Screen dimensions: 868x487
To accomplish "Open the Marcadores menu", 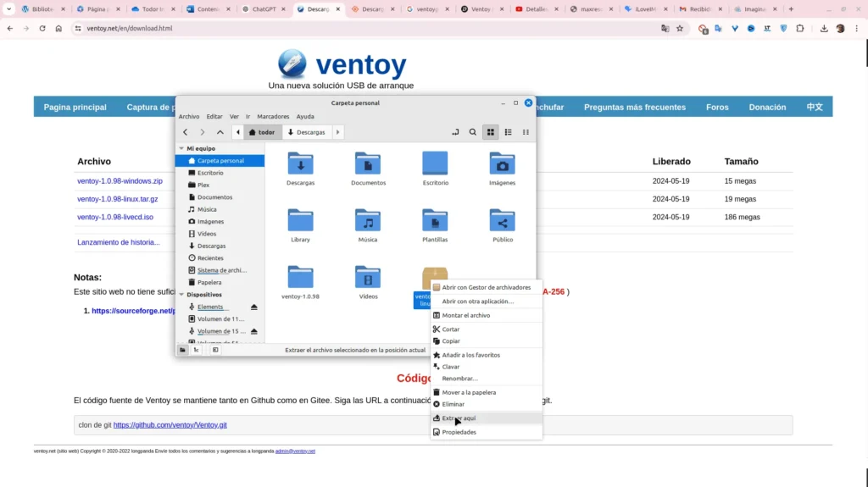I will (x=273, y=116).
